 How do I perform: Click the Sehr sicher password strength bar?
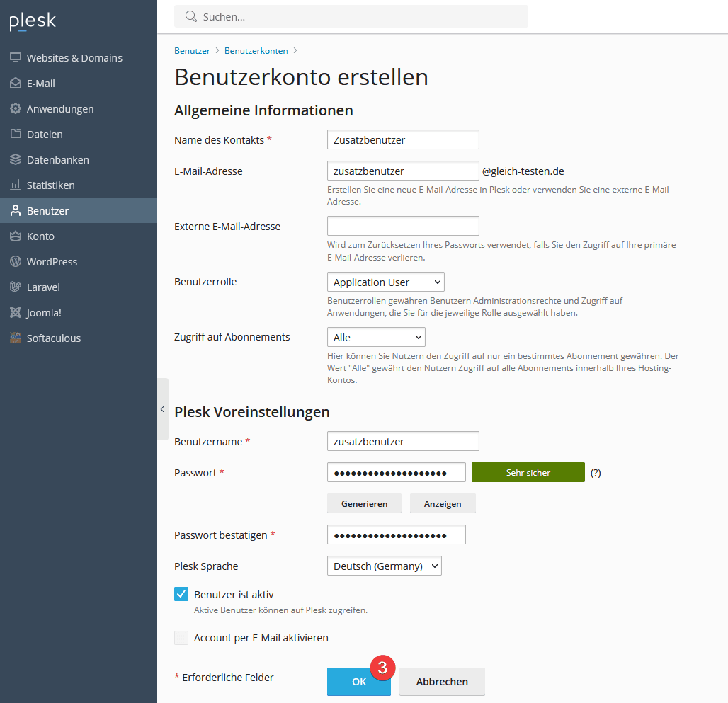coord(528,472)
